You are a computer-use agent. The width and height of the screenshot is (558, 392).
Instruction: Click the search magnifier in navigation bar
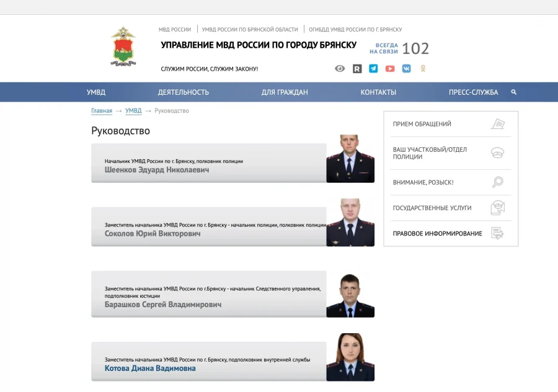click(514, 92)
